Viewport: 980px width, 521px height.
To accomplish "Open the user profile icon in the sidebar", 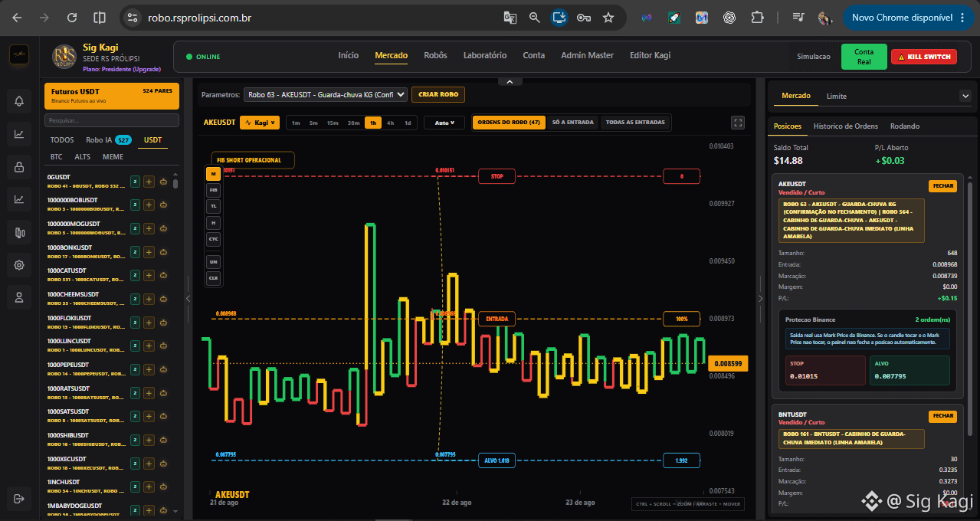I will (18, 297).
